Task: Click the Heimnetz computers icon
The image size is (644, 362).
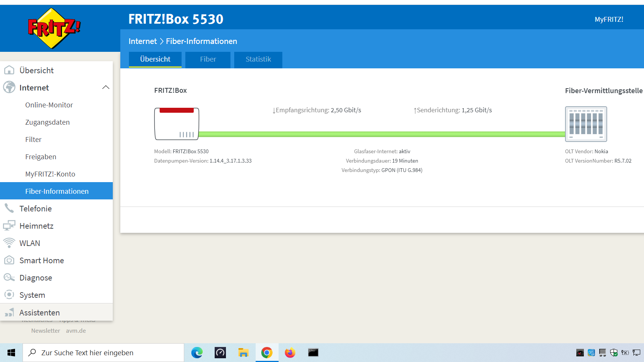Action: (x=9, y=226)
